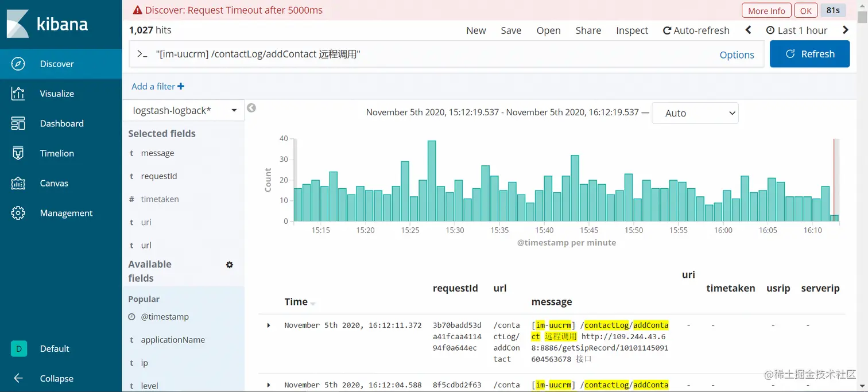Collapse the field sidebar arrow
The height and width of the screenshot is (392, 868).
click(x=251, y=108)
